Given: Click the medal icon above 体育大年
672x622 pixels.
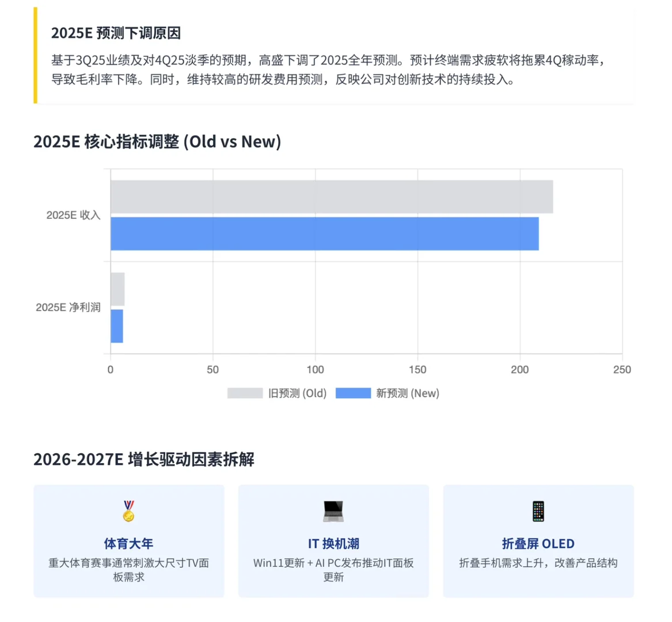Looking at the screenshot, I should (x=128, y=511).
